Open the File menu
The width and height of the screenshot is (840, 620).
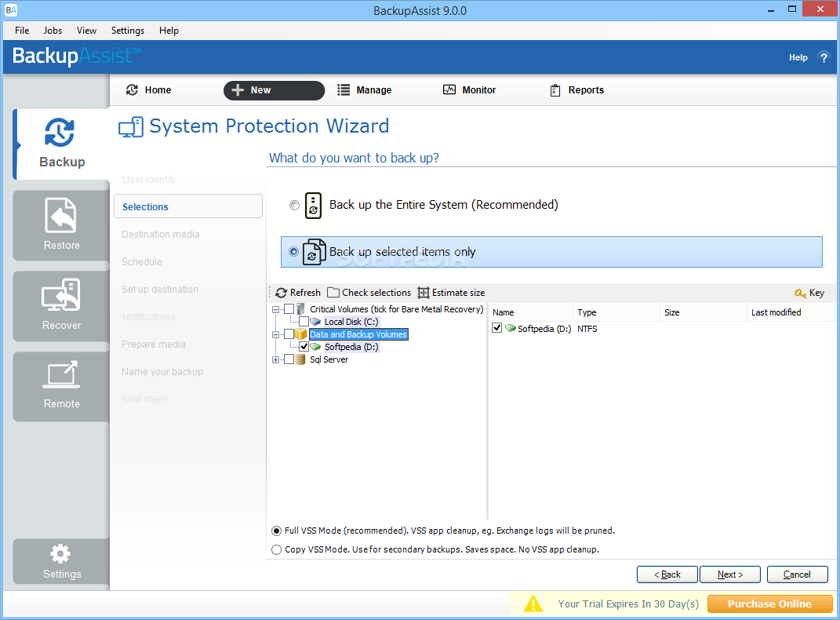[x=22, y=31]
